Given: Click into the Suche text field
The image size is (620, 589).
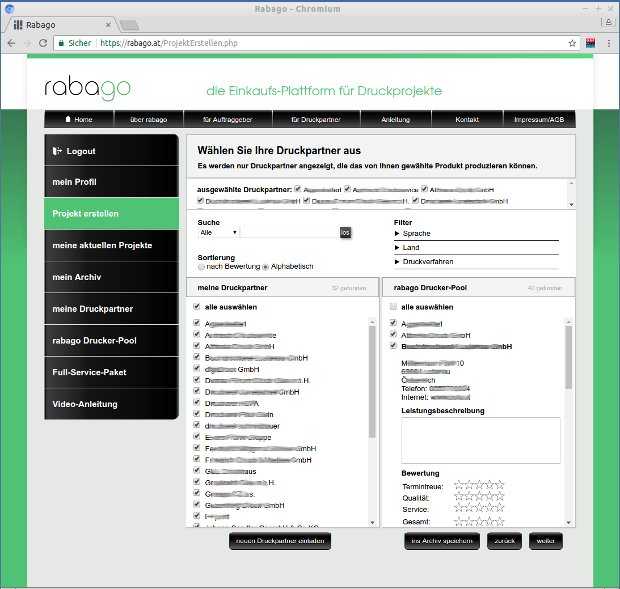Looking at the screenshot, I should tap(290, 232).
